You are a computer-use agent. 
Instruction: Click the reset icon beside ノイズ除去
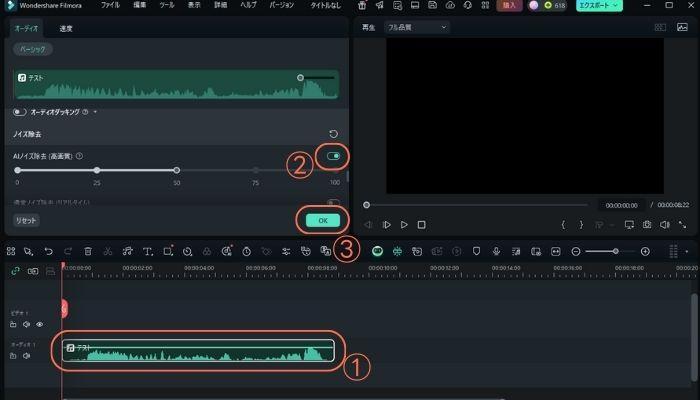(333, 134)
